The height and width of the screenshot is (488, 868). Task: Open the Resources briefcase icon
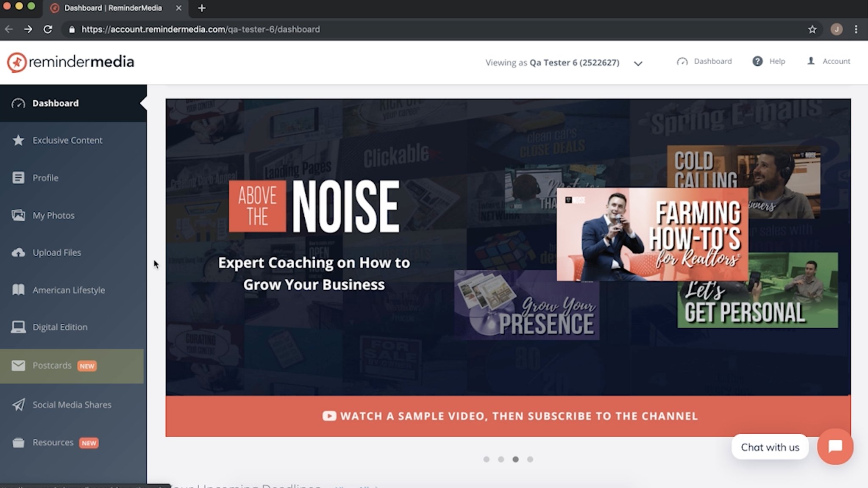point(18,443)
